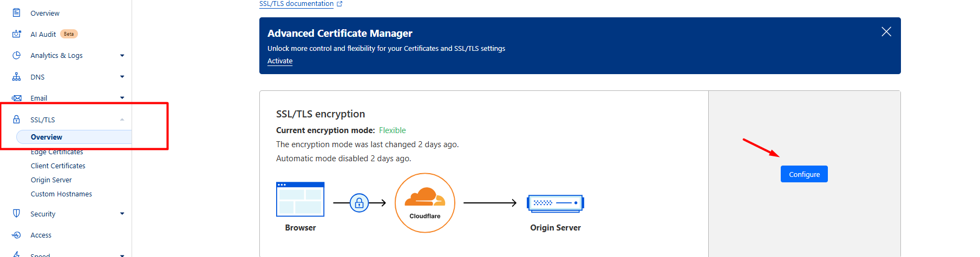Click the Analytics & Logs pie chart icon
This screenshot has height=257, width=980.
[x=17, y=55]
